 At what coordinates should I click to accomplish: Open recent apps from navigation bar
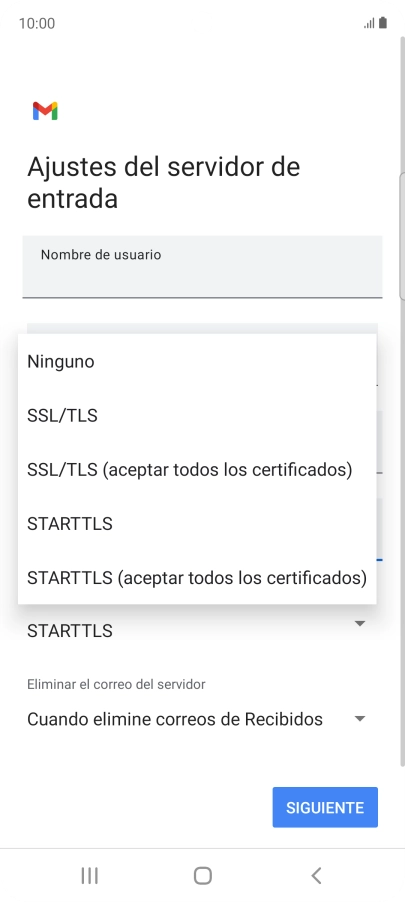point(89,876)
